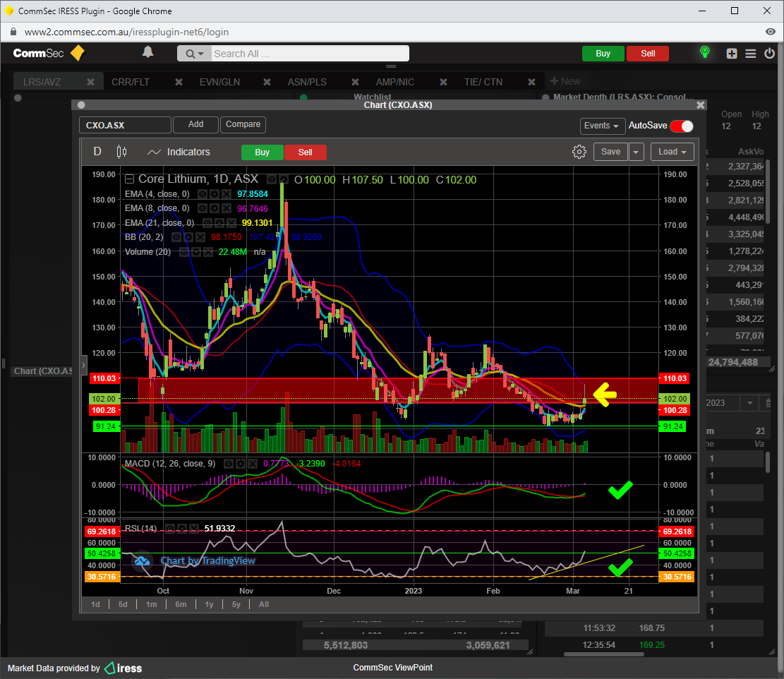Remove the EMA (4, close, 0) indicator
784x679 pixels.
[x=226, y=194]
